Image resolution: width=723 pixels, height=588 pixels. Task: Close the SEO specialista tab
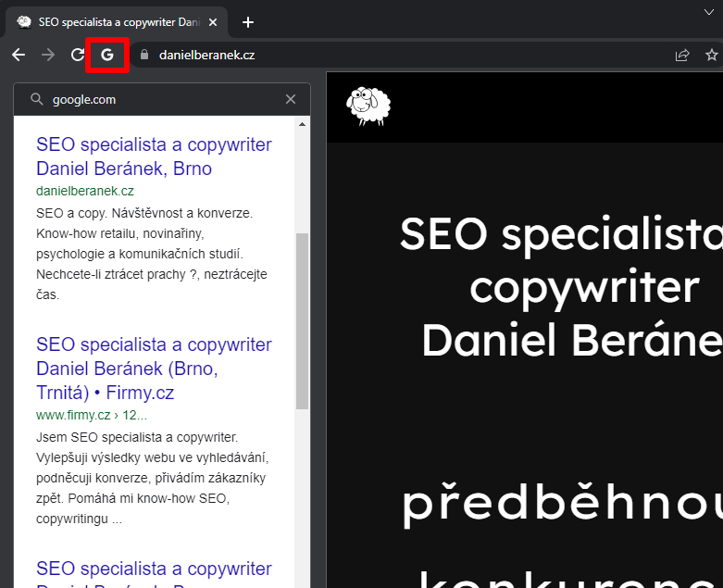click(x=213, y=22)
